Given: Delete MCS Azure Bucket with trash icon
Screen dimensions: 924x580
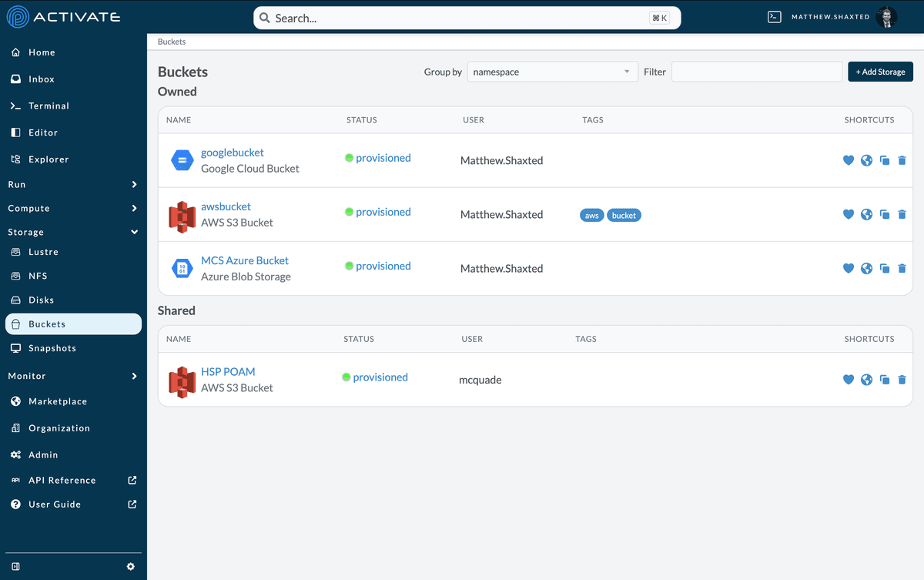Looking at the screenshot, I should tap(902, 268).
